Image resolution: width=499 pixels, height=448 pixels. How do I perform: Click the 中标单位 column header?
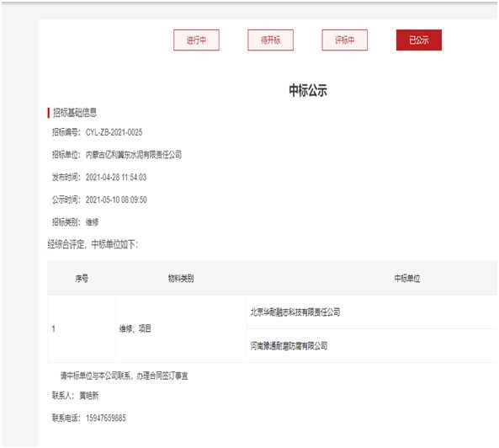tap(407, 279)
